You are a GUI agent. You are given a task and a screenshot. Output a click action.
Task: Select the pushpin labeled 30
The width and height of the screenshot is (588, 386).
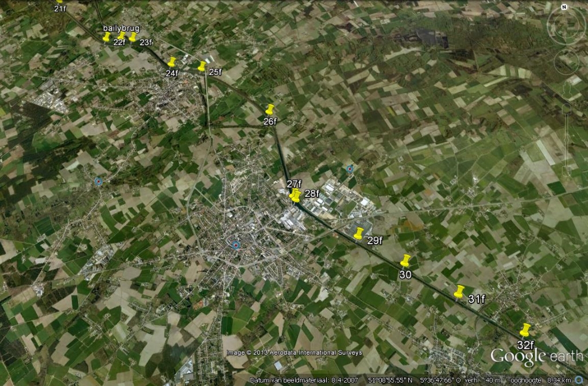(x=405, y=260)
